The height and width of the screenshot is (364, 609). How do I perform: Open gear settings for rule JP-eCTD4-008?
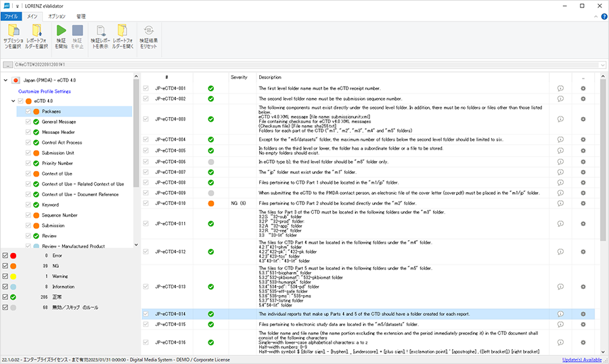583,183
